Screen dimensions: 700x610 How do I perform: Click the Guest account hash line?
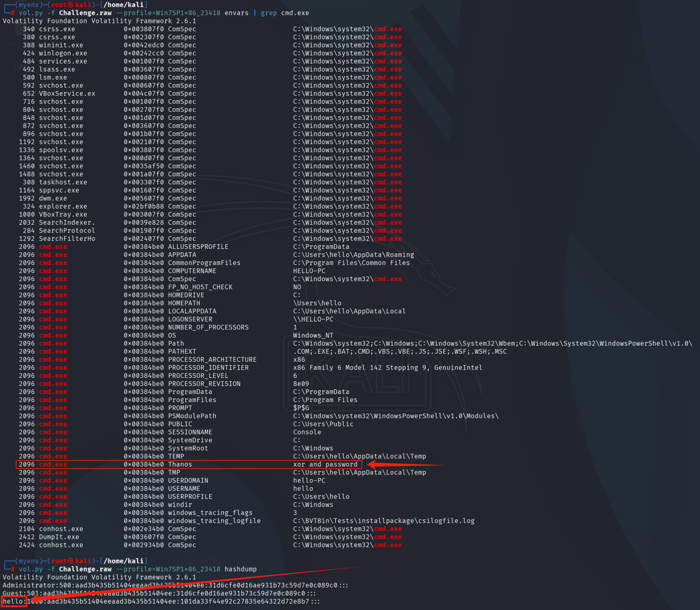pyautogui.click(x=159, y=593)
